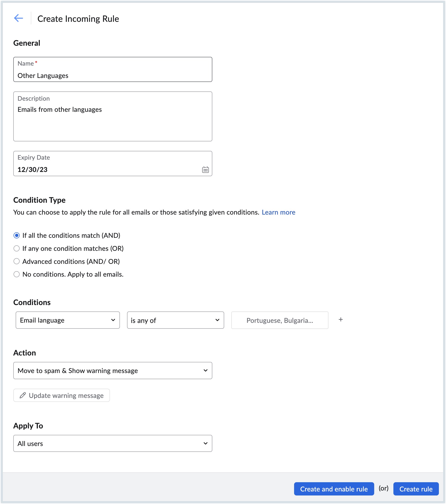The image size is (446, 504).
Task: Open the 'Learn more' link
Action: [278, 212]
